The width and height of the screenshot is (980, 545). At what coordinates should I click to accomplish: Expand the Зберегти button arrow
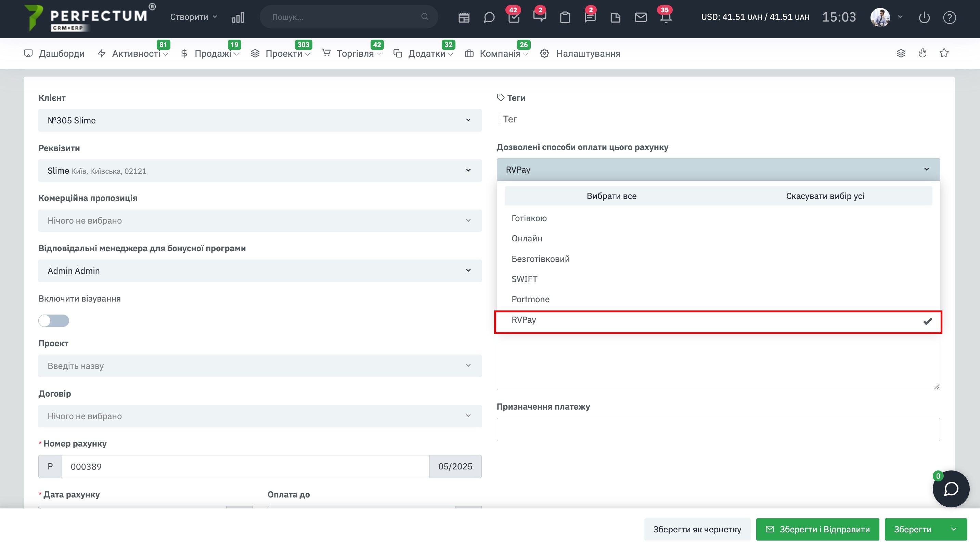click(954, 529)
